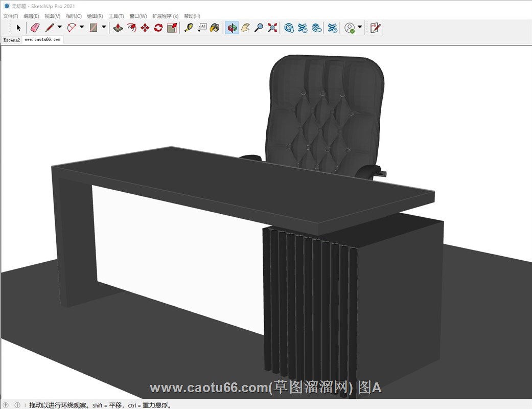Click the first status bar info icon
The height and width of the screenshot is (409, 532).
(6, 405)
